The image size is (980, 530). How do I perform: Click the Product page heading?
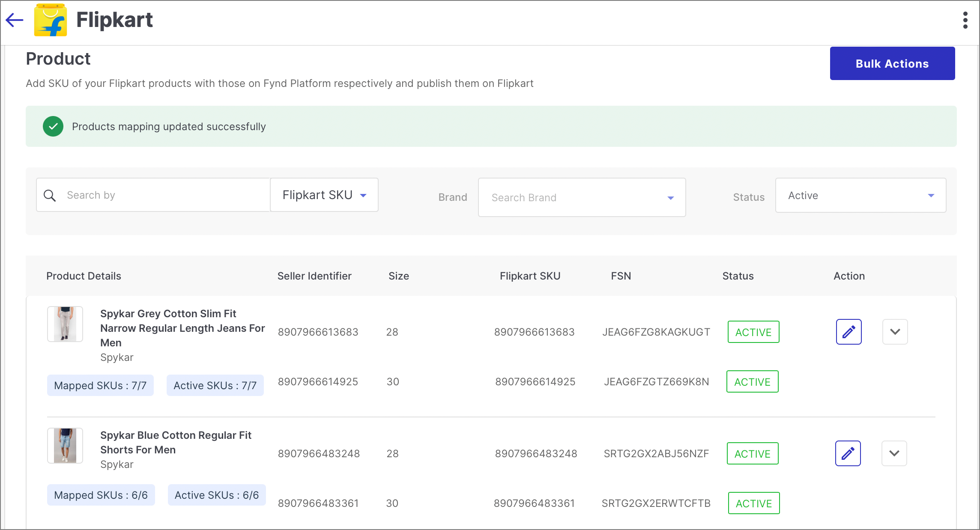[58, 59]
